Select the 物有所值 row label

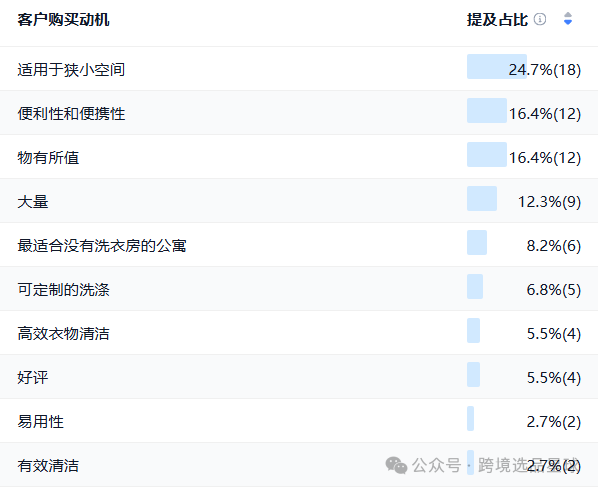[48, 158]
